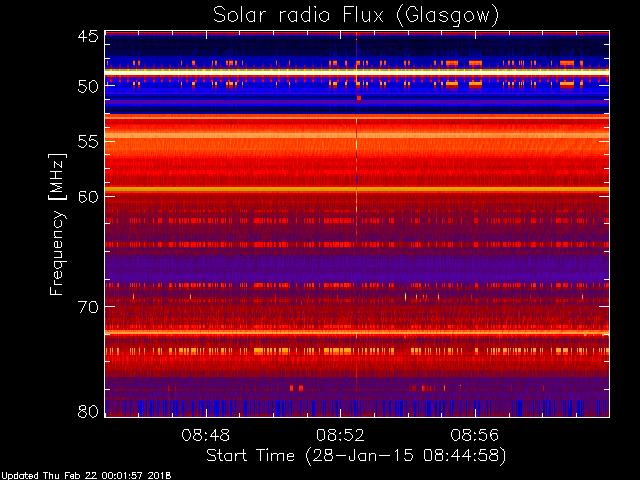Select the 45 frequency tick label
Image resolution: width=640 pixels, height=480 pixels.
click(88, 36)
